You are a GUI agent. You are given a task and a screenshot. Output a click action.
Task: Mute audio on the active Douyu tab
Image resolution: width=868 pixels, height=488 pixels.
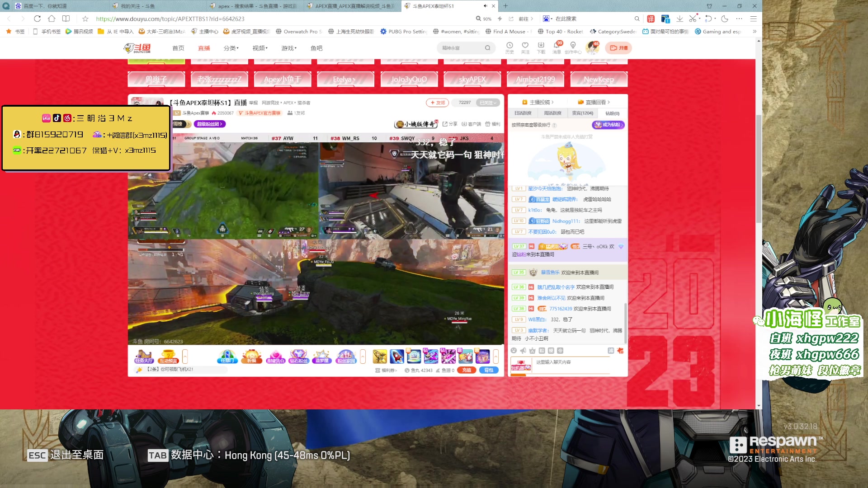point(485,6)
